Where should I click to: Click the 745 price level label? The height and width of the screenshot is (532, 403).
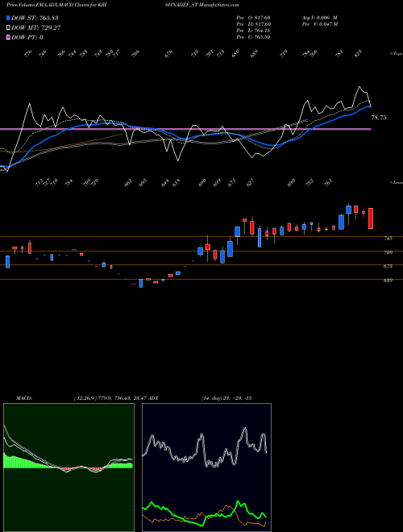point(388,239)
